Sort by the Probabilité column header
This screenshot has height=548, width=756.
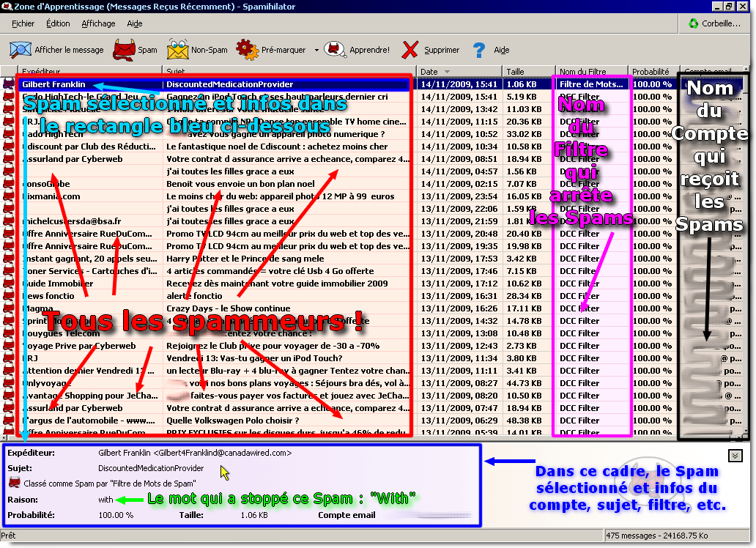pos(653,71)
